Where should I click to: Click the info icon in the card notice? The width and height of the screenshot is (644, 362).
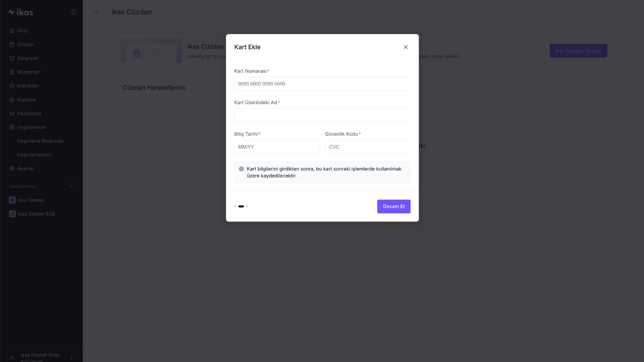pyautogui.click(x=241, y=169)
